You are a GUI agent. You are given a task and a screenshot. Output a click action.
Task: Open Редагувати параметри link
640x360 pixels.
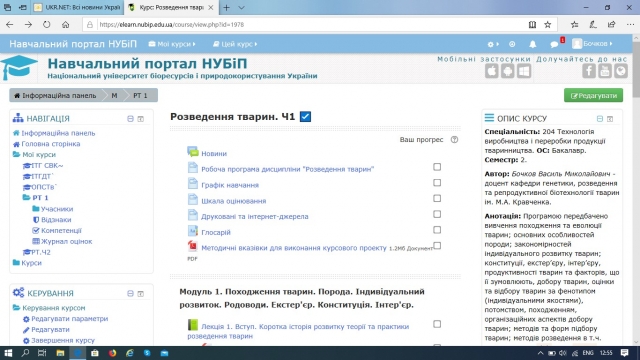click(70, 319)
